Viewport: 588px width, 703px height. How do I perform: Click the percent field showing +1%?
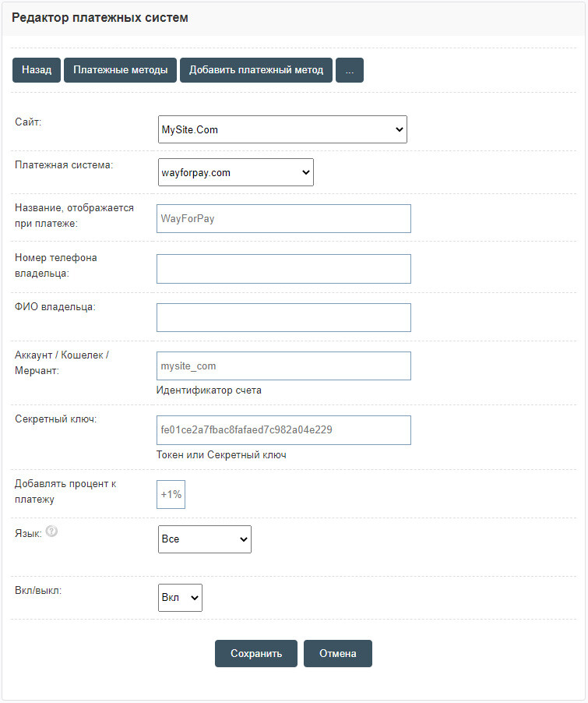tap(171, 495)
